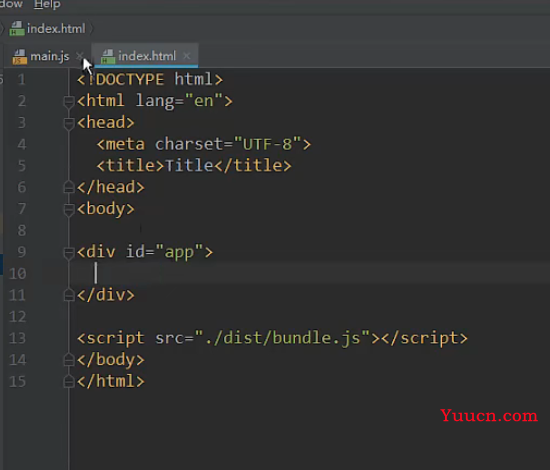
Task: Click line number 10 in the gutter
Action: click(18, 274)
